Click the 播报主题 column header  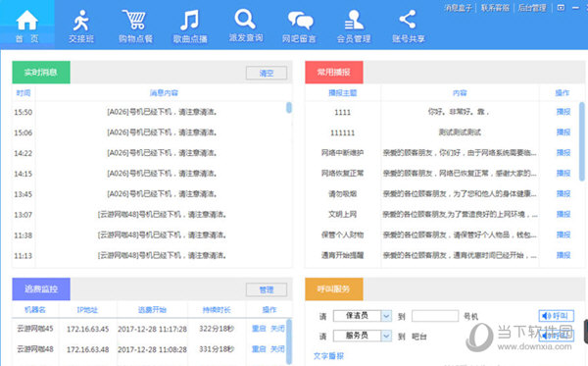click(343, 93)
